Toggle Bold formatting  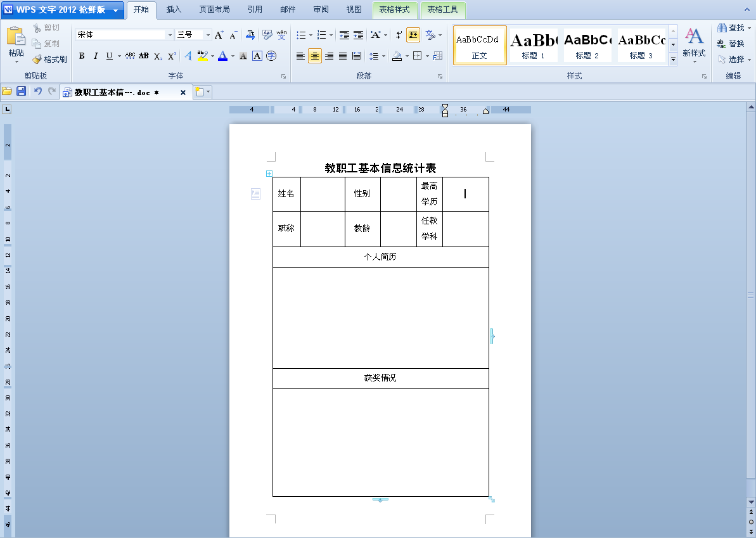pos(82,56)
